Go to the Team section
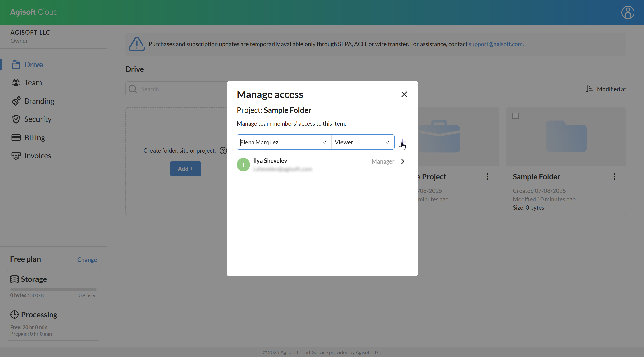 [x=33, y=83]
